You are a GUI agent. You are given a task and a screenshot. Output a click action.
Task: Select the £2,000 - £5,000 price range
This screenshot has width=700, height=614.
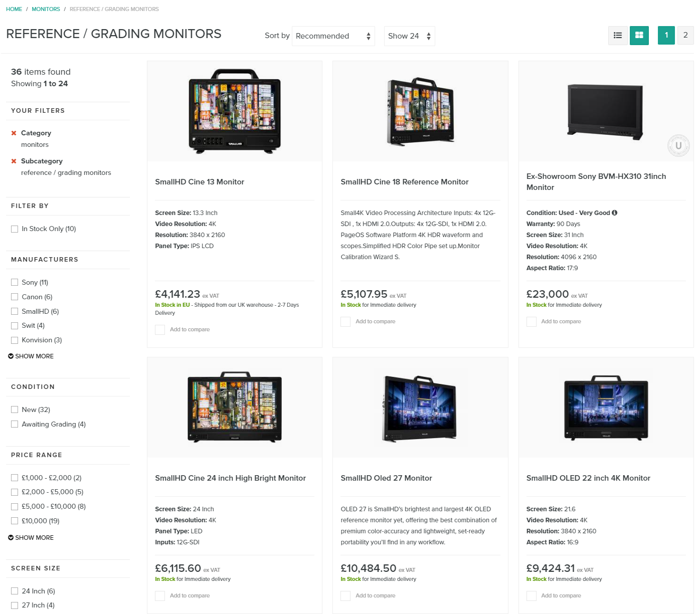15,492
